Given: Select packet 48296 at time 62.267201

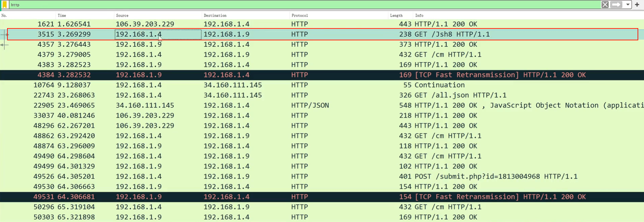Looking at the screenshot, I should 322,126.
